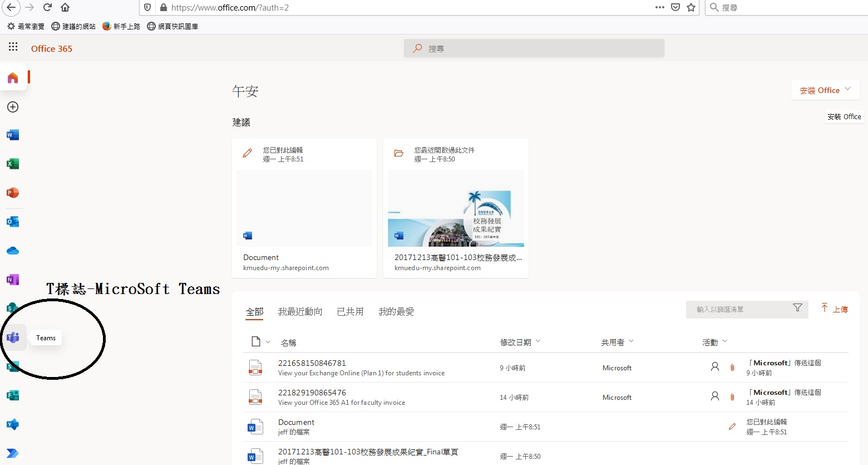Click the browser URL address bar
Viewport: 868px width, 465px height.
[x=412, y=7]
